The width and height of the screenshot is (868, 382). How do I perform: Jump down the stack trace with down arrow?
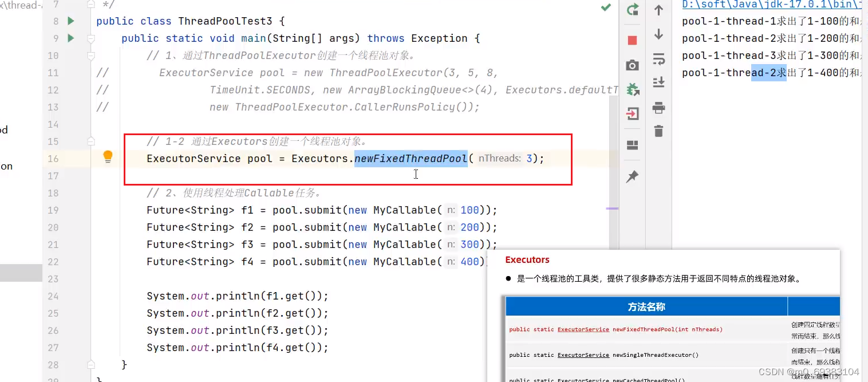click(658, 34)
